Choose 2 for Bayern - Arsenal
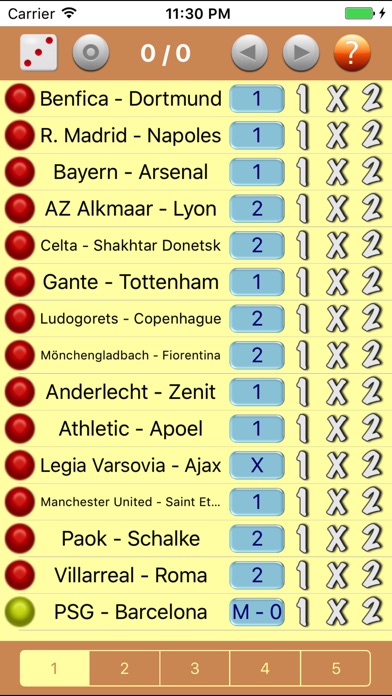The height and width of the screenshot is (696, 392). point(372,172)
